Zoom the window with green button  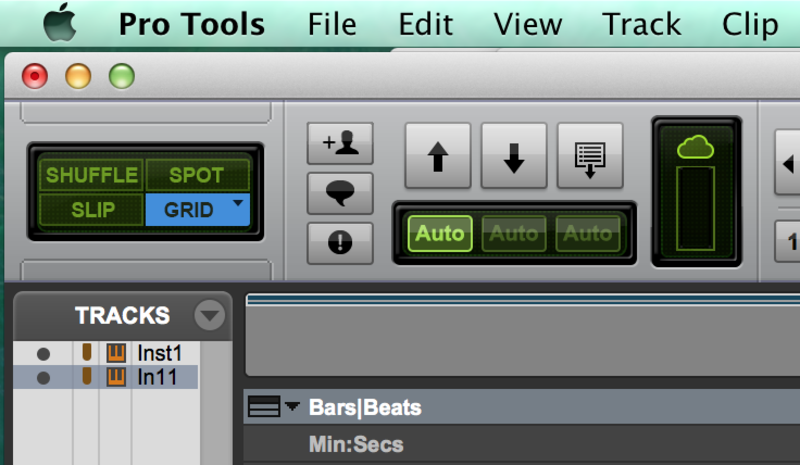(121, 76)
